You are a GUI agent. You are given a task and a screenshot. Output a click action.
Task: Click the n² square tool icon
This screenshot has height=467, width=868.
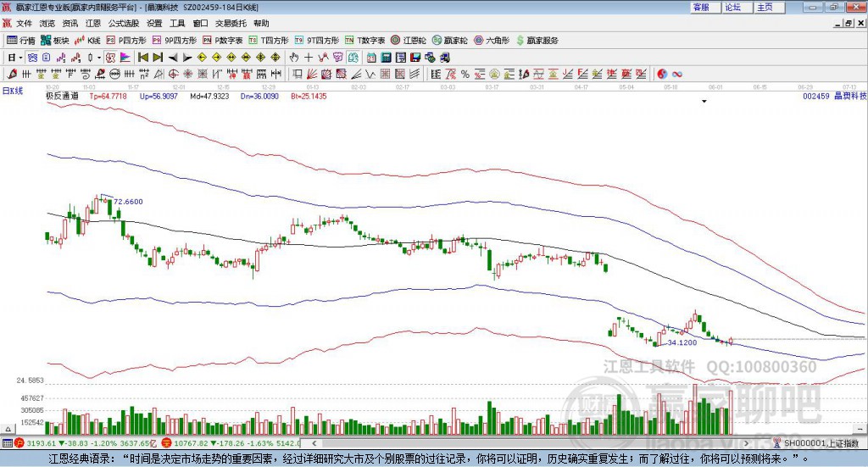pos(144,74)
